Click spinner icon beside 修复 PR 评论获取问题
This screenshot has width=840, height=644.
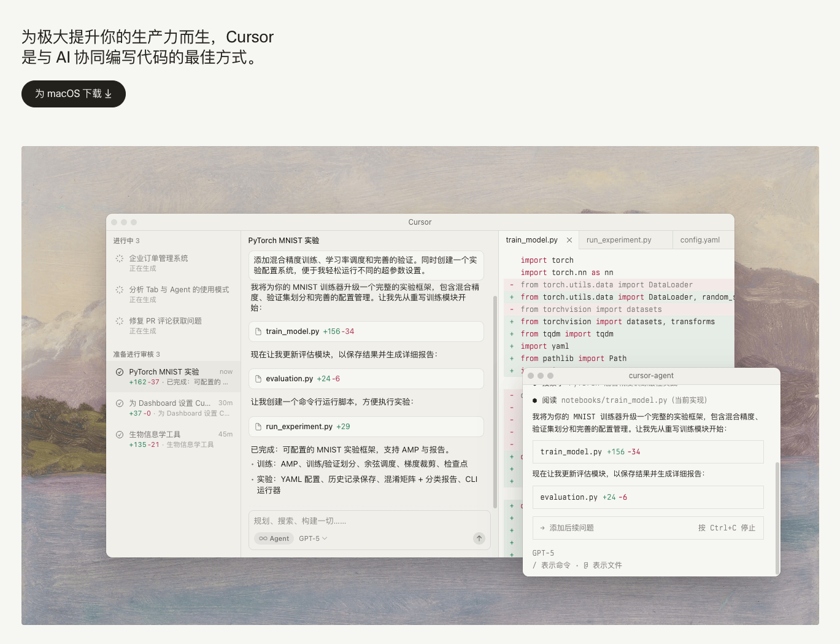(x=120, y=321)
